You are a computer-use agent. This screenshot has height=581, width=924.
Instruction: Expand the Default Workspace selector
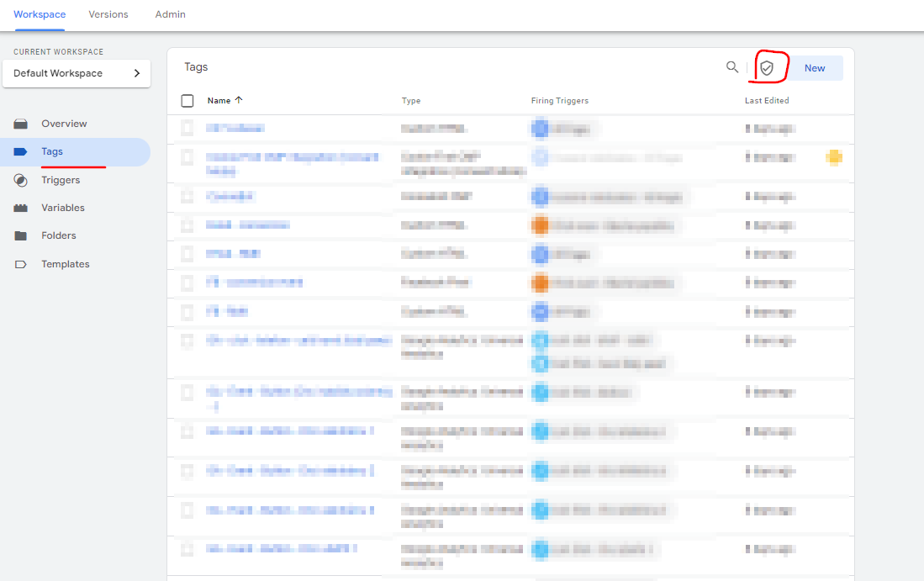click(x=77, y=73)
